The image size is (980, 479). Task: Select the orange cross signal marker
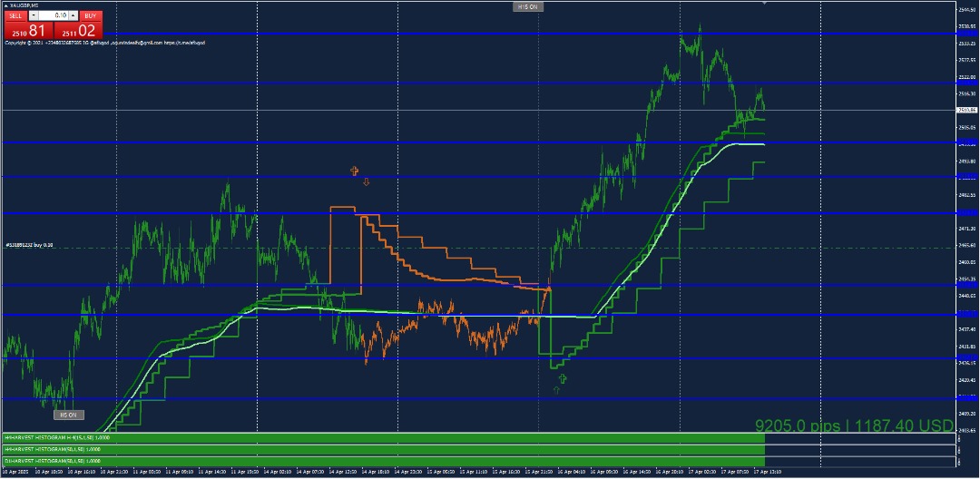click(355, 171)
